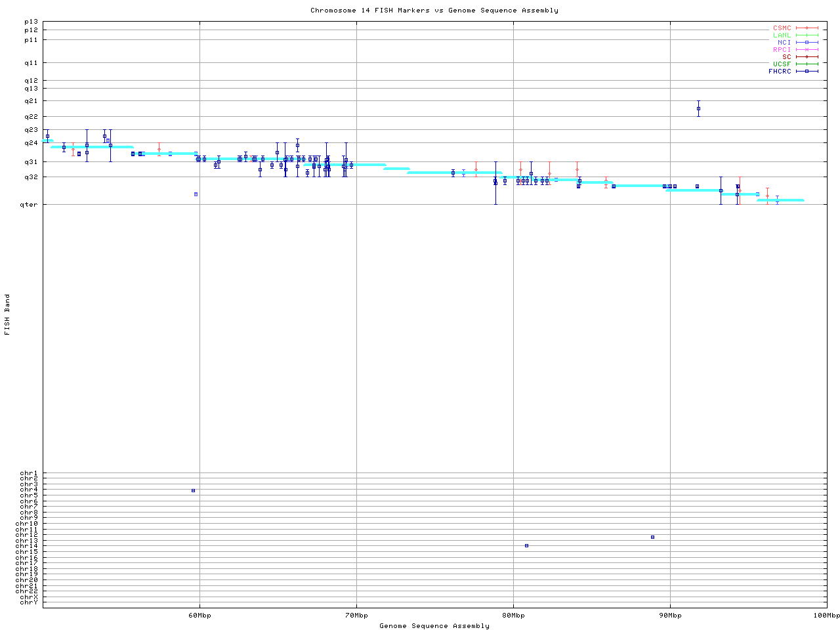
Task: Click the Genome Sequence Assembly x-axis title
Action: coord(434,625)
